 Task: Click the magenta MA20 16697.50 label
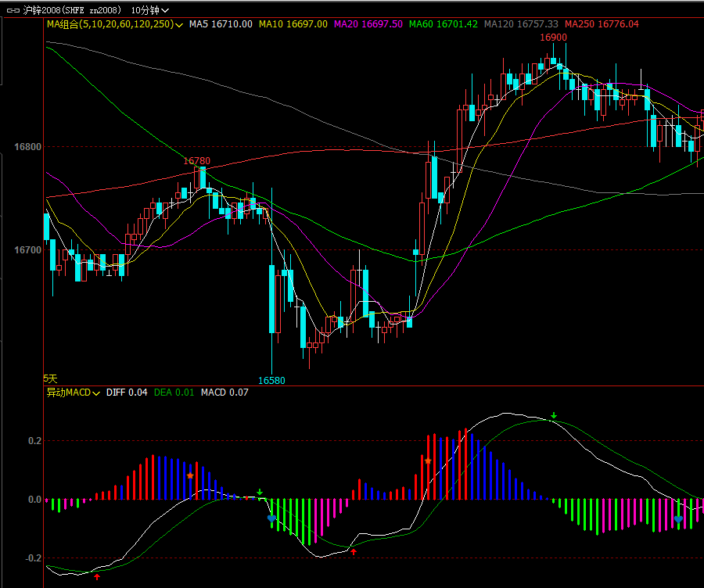pos(368,24)
